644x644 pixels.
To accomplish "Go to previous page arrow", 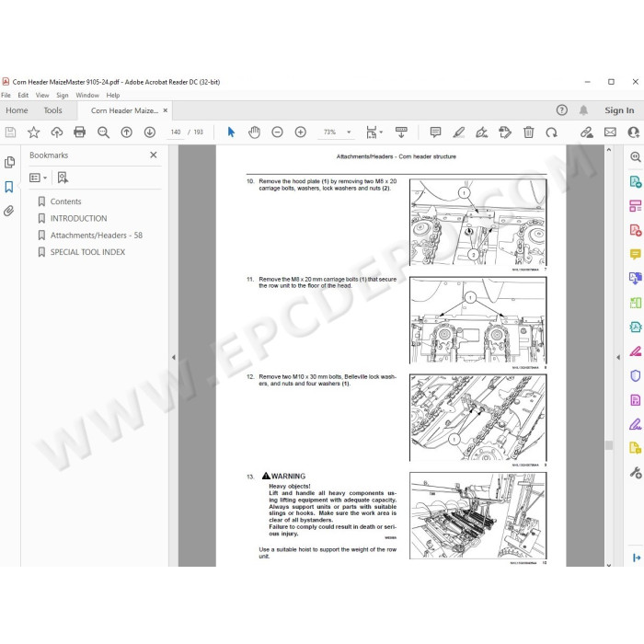I will [127, 132].
